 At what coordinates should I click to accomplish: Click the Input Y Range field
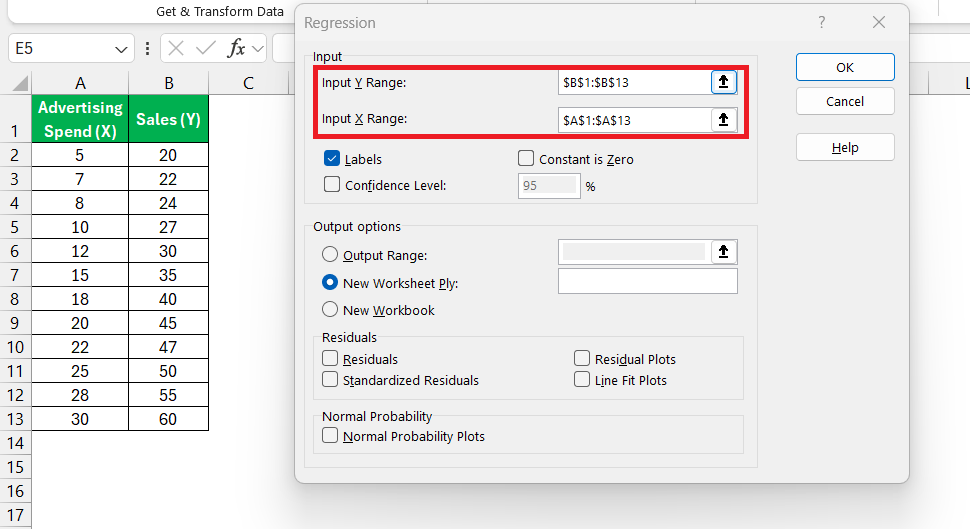(x=635, y=82)
